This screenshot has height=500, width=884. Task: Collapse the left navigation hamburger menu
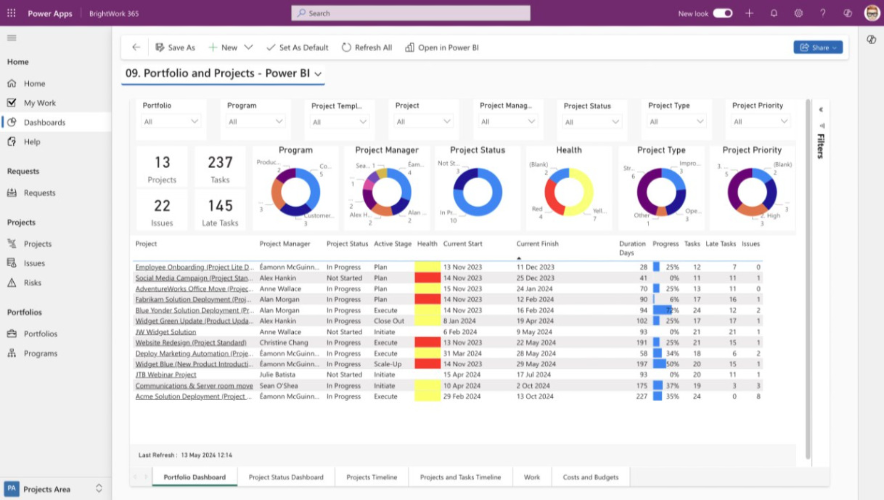pos(12,38)
